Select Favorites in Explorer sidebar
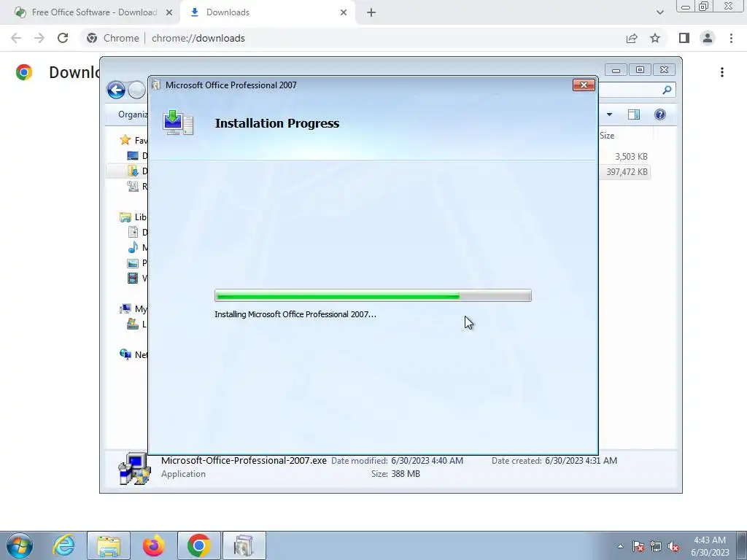This screenshot has width=747, height=560. click(x=133, y=140)
